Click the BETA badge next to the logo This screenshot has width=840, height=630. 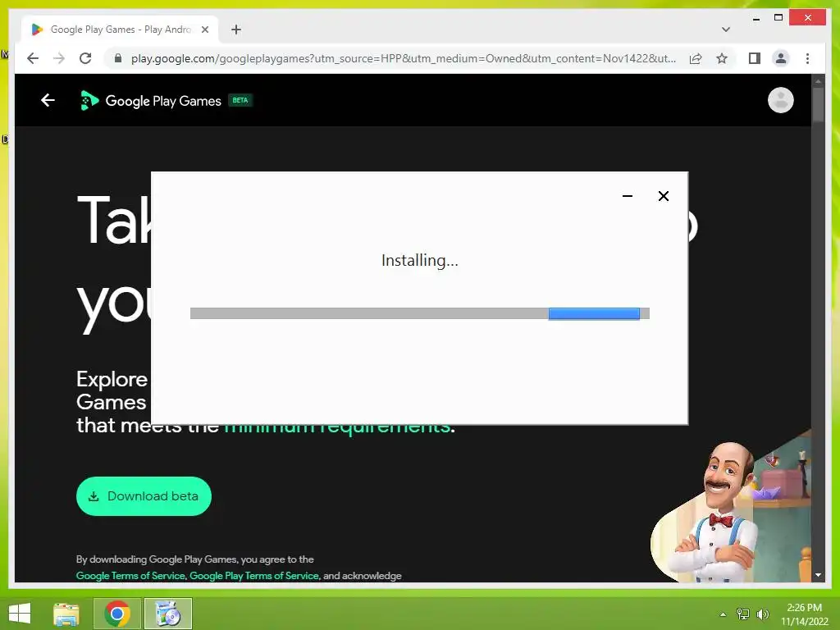(240, 100)
